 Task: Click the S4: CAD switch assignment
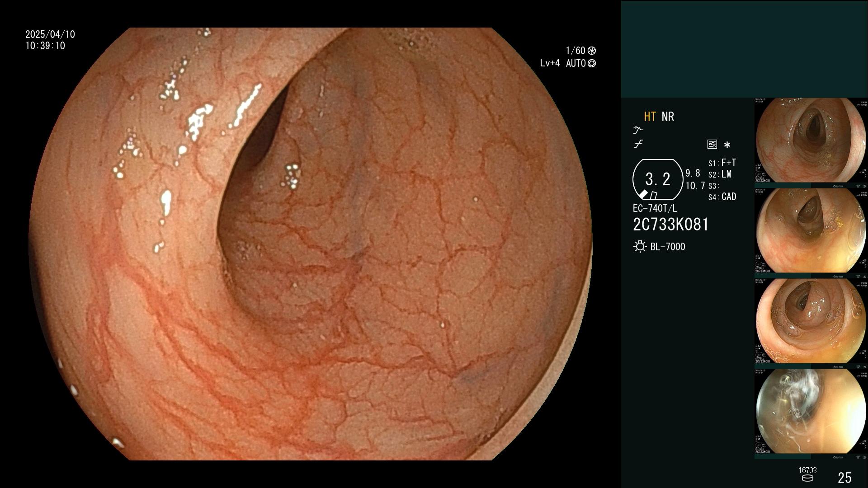pos(722,197)
